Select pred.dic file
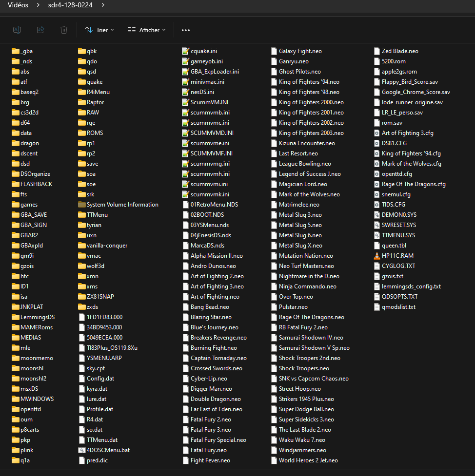475x476 pixels. point(93,460)
